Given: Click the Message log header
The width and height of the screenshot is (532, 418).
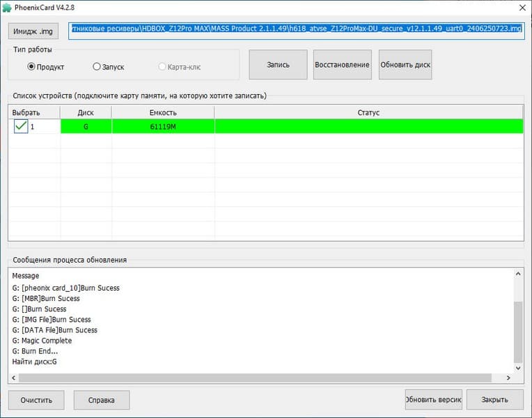Looking at the screenshot, I should (26, 276).
